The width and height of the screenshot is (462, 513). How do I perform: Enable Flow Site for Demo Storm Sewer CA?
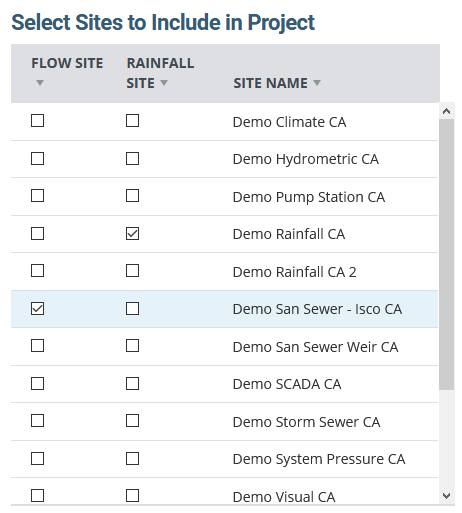[x=37, y=421]
